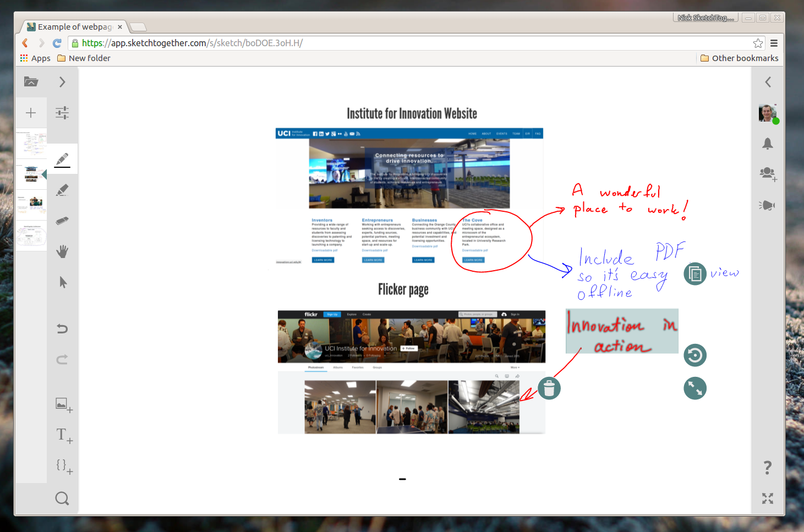The image size is (804, 532).
Task: Select the Eraser tool
Action: pos(62,221)
